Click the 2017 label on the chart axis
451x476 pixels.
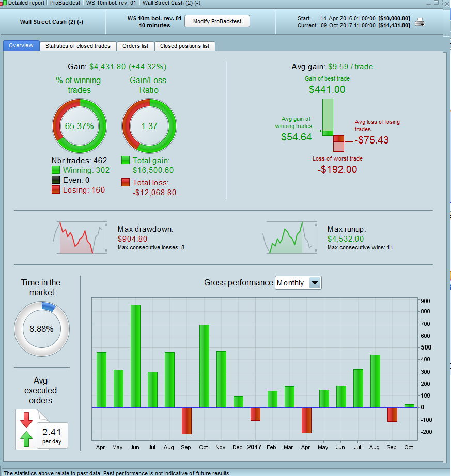coord(254,447)
